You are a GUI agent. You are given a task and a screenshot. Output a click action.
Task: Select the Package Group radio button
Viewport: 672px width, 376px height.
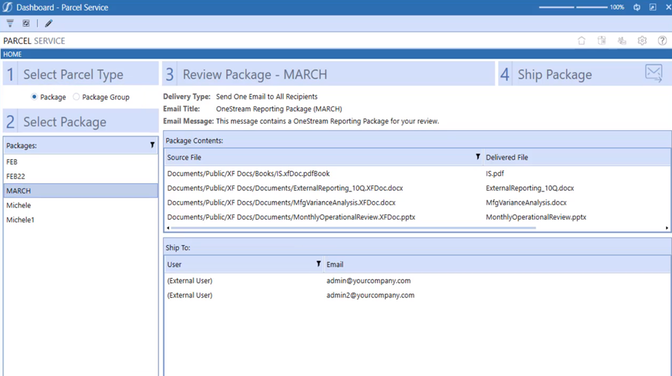coord(76,97)
